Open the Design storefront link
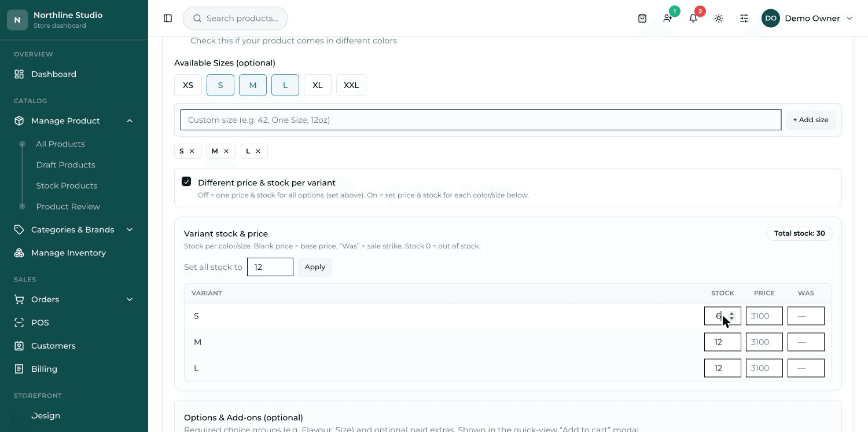The image size is (868, 432). [46, 415]
